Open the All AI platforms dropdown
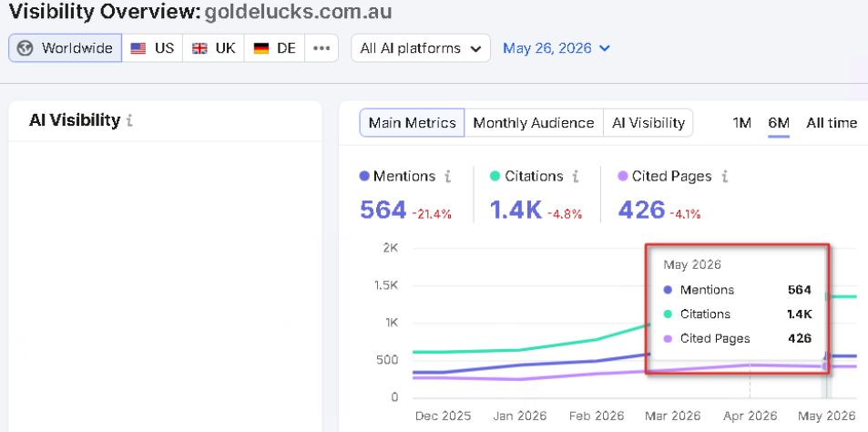 click(x=421, y=48)
